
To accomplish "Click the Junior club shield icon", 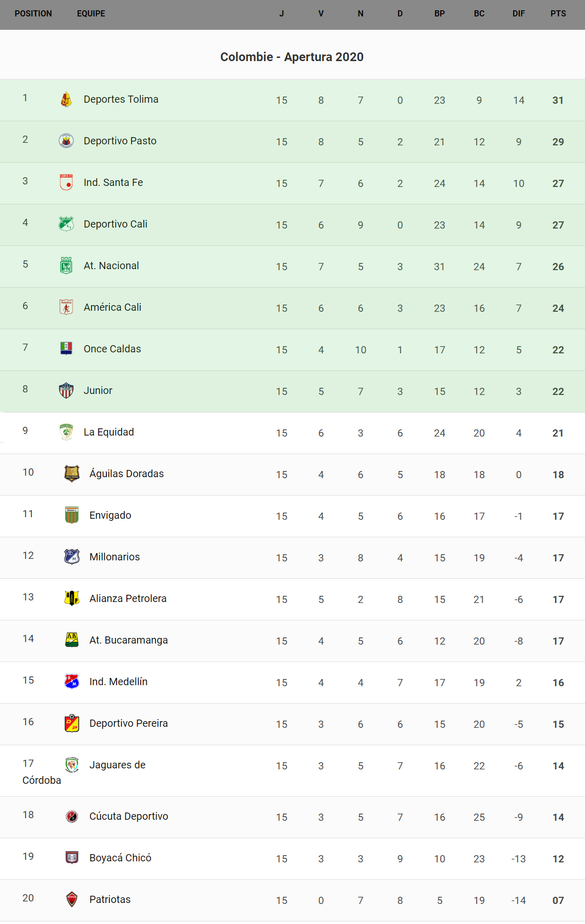I will pyautogui.click(x=66, y=390).
